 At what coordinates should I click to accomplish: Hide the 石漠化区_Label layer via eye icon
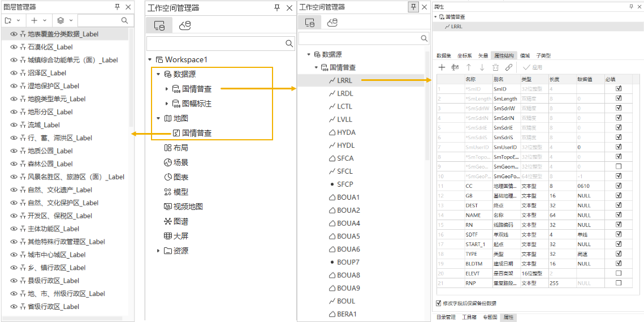coord(14,47)
